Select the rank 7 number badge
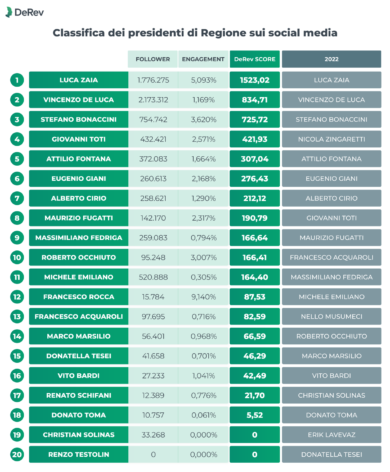 (17, 198)
